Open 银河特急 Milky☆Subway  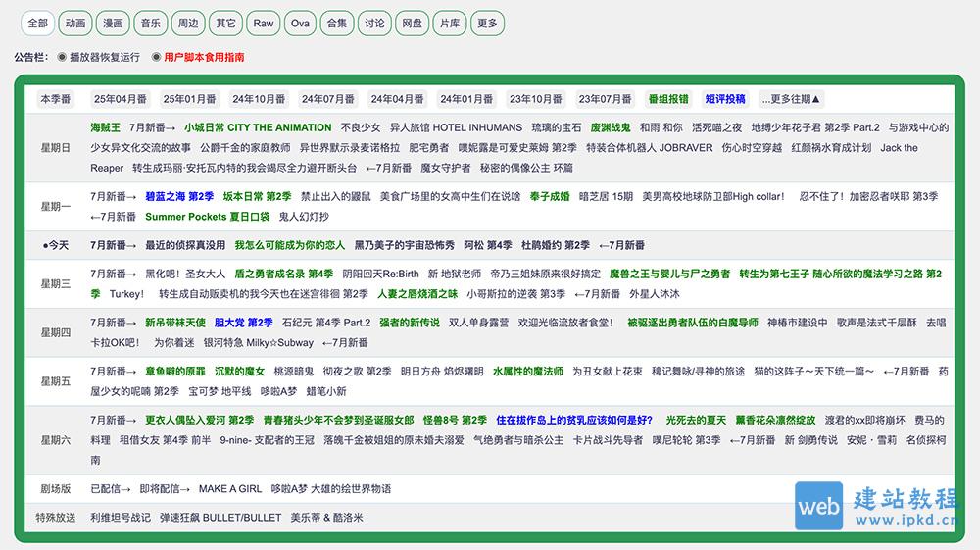[x=259, y=342]
